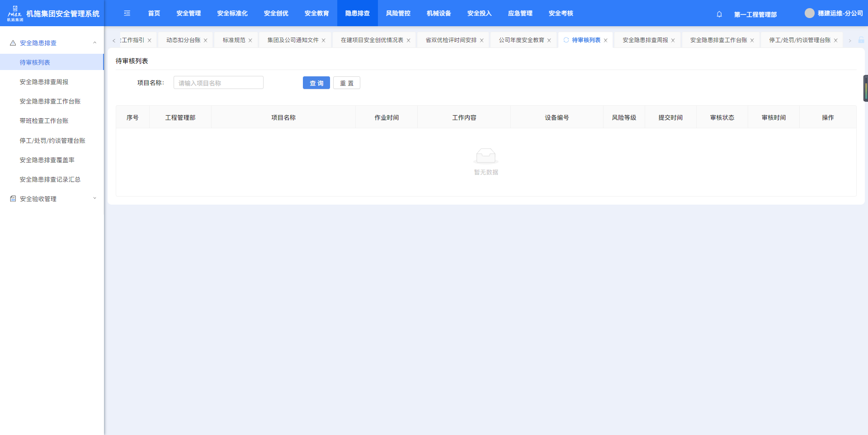Close the 公司年度安全教育 tab
The width and height of the screenshot is (868, 435).
(x=549, y=41)
